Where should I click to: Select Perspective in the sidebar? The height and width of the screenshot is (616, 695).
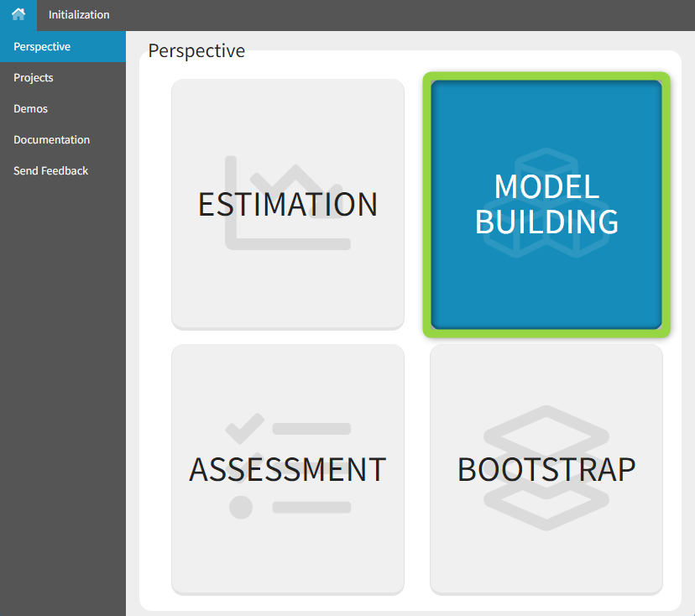tap(42, 47)
